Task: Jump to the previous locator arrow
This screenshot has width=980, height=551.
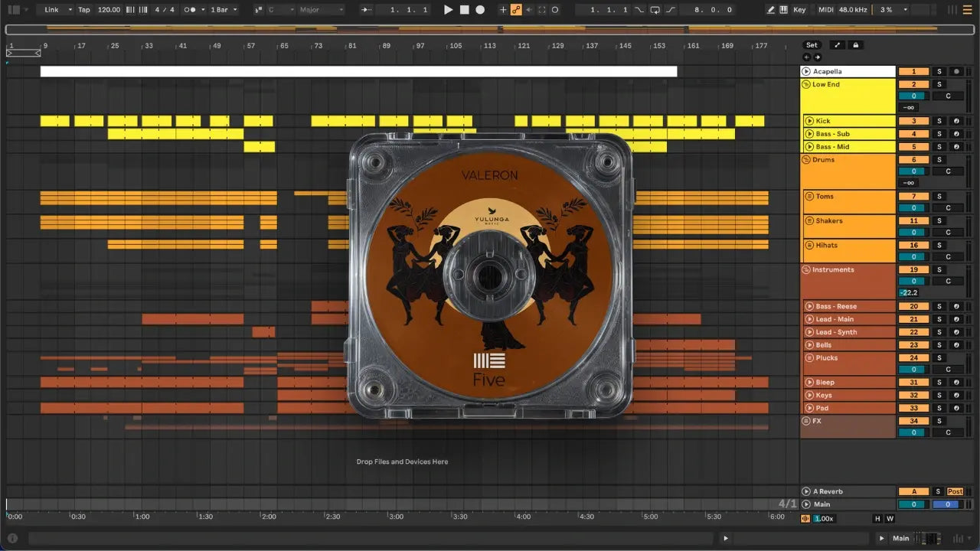Action: 806,57
